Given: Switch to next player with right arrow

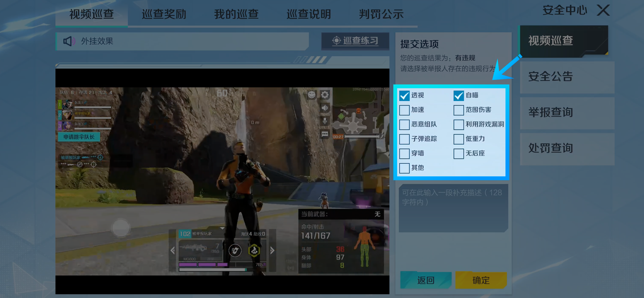Looking at the screenshot, I should click(272, 250).
